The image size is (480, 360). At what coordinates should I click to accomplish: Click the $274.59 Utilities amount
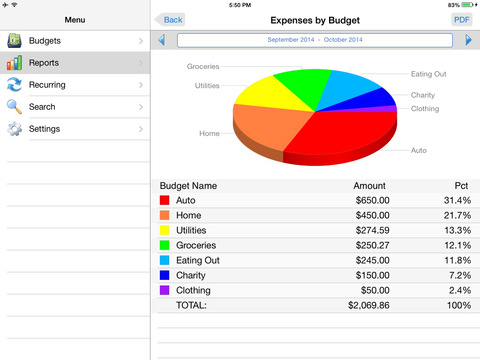372,230
